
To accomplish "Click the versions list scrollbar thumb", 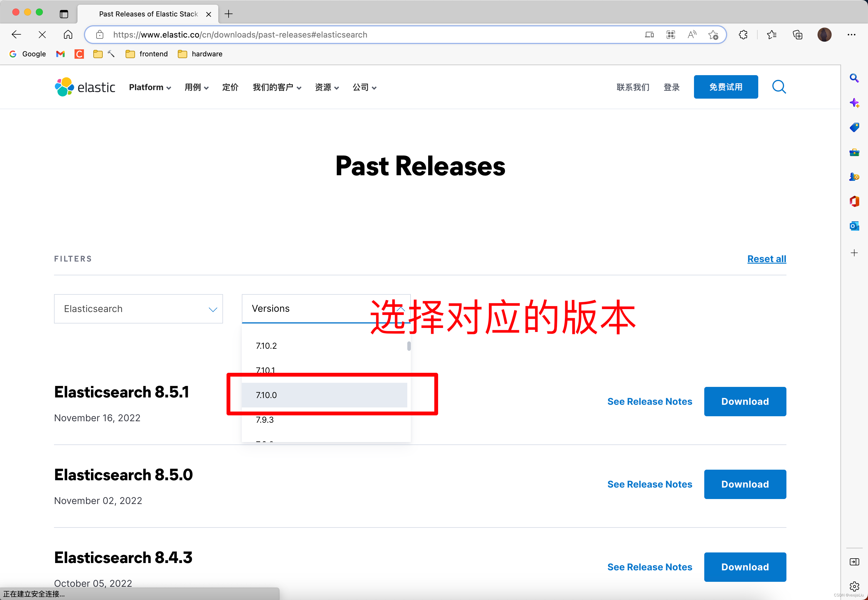I will (x=409, y=346).
